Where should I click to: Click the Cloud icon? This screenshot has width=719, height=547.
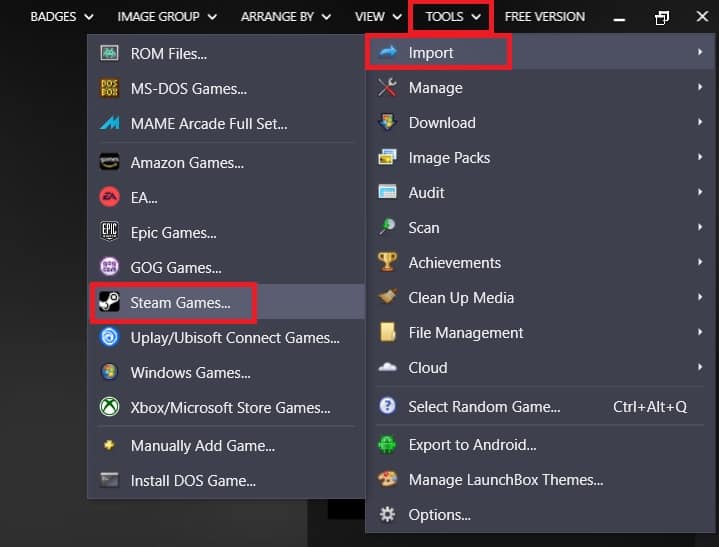(x=387, y=367)
